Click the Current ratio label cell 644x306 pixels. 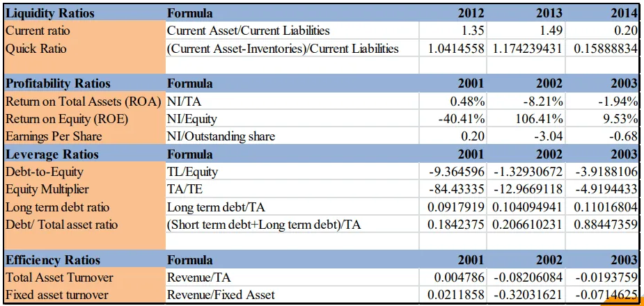[38, 31]
